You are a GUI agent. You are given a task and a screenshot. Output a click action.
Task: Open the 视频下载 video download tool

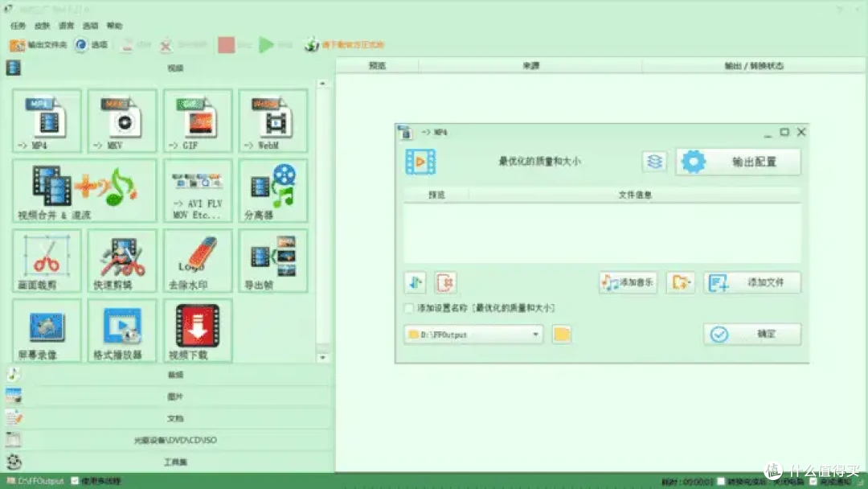tap(198, 331)
